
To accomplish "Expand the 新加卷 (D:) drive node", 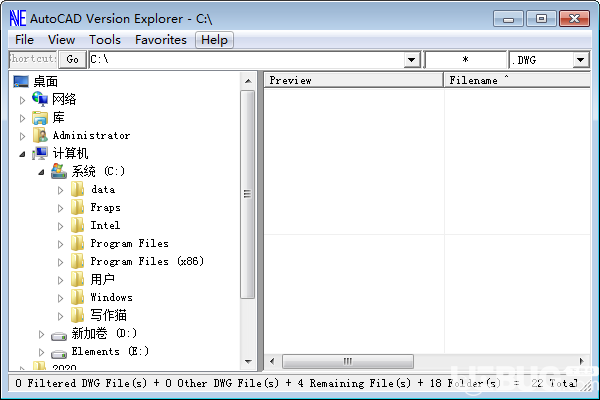I will (41, 335).
